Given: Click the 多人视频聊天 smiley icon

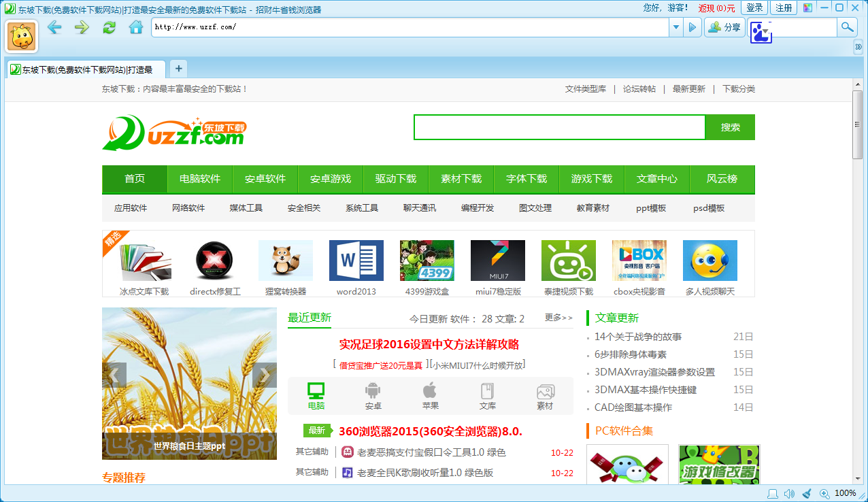Looking at the screenshot, I should point(710,261).
